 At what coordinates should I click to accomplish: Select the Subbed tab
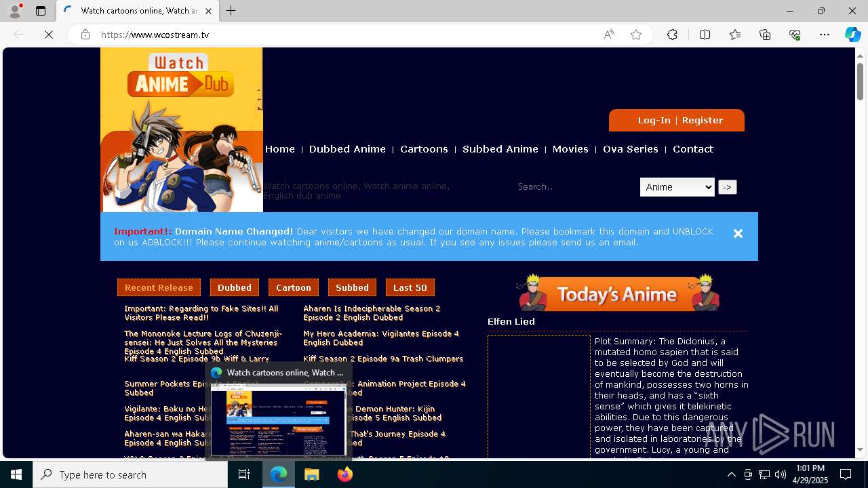click(352, 287)
